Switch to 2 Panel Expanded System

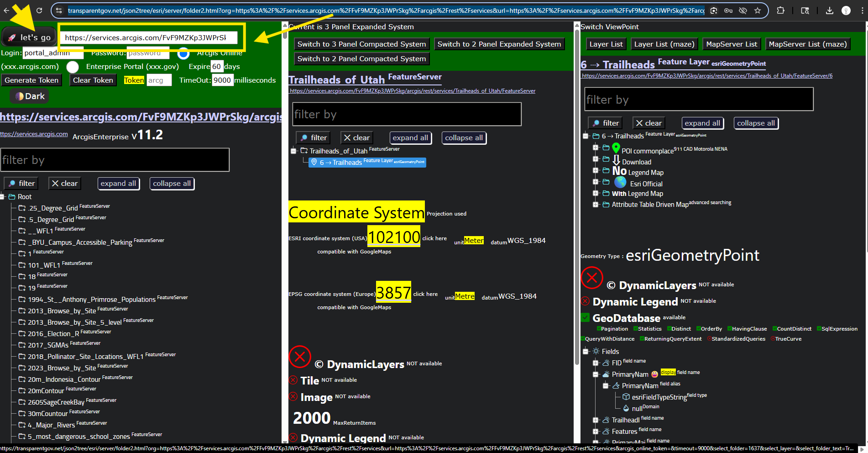click(499, 44)
